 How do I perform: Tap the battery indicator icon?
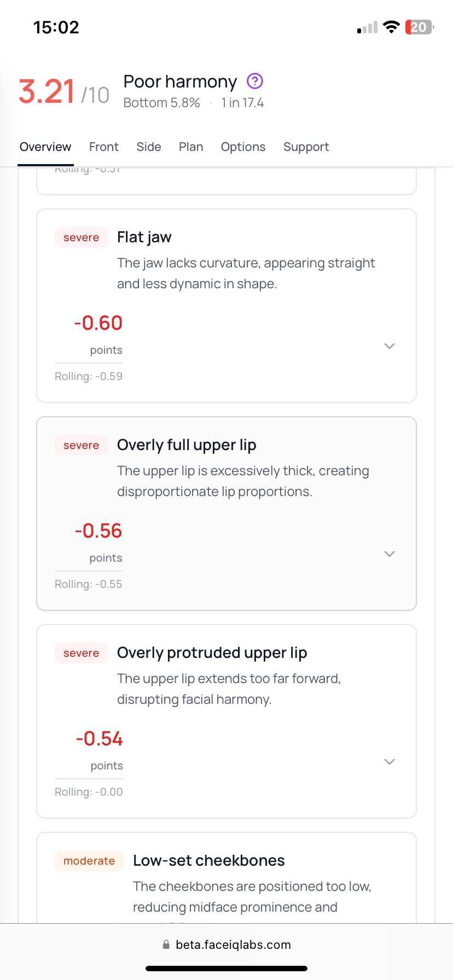pos(419,27)
